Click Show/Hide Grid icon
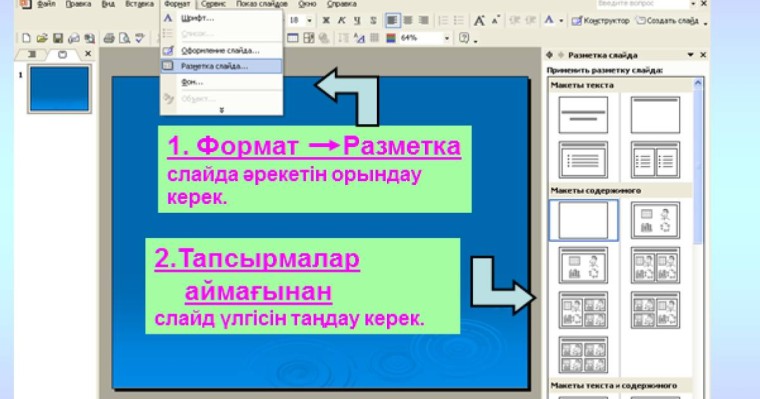Viewport: 760px width, 399px height. point(375,38)
